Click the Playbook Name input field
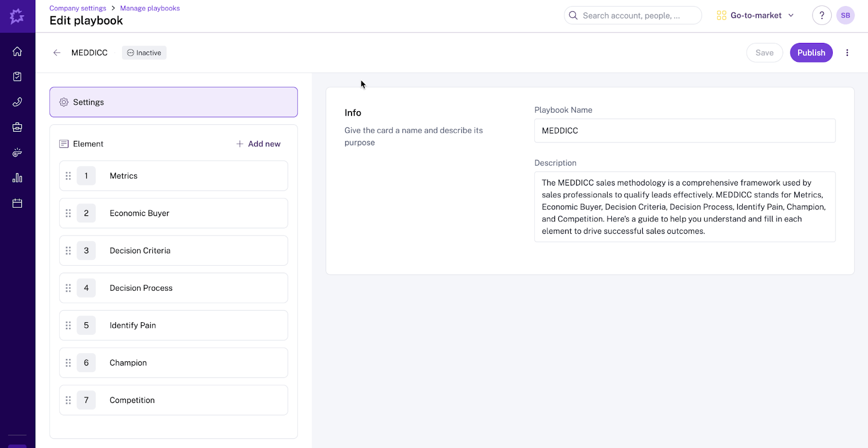Screen dimensions: 868x448 click(685, 131)
